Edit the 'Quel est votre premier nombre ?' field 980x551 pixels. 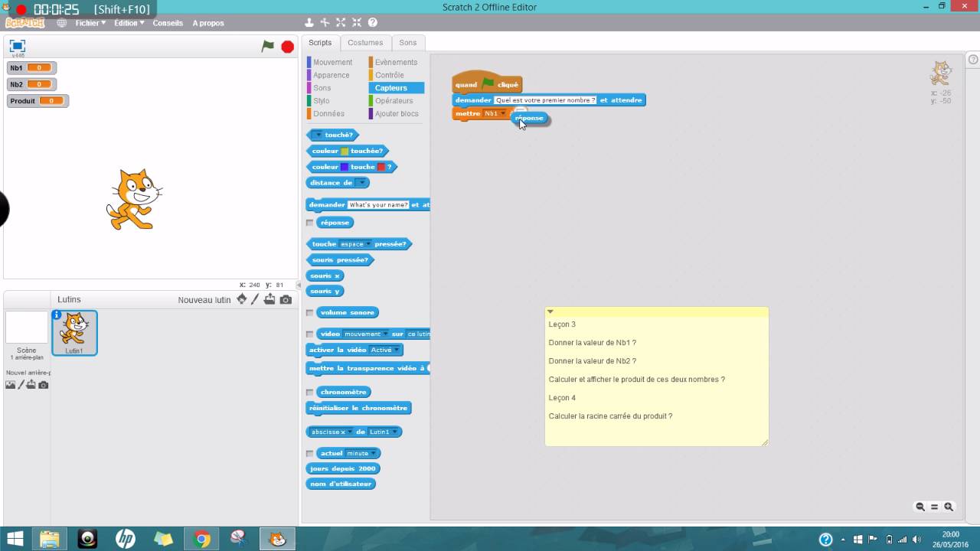pos(545,100)
